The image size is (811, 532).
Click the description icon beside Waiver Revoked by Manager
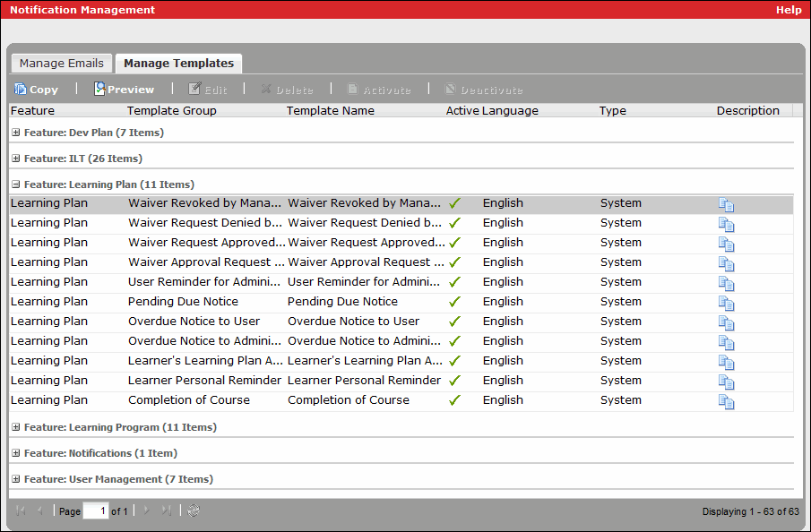coord(726,205)
